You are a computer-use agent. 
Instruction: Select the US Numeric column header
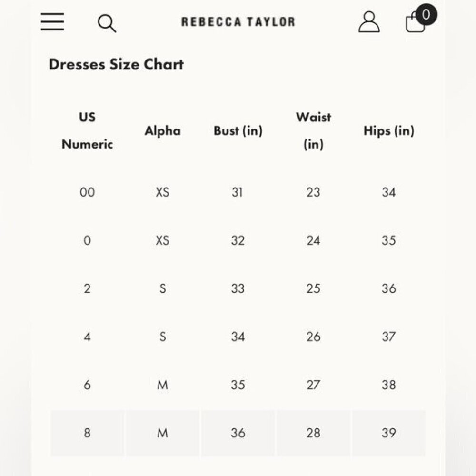87,130
